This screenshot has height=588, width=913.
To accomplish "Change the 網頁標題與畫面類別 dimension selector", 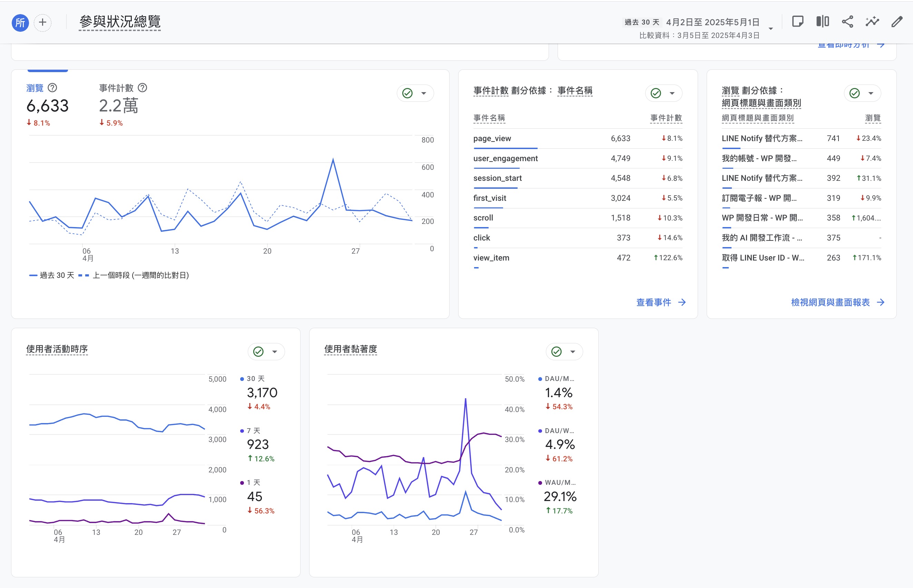I will coord(762,103).
